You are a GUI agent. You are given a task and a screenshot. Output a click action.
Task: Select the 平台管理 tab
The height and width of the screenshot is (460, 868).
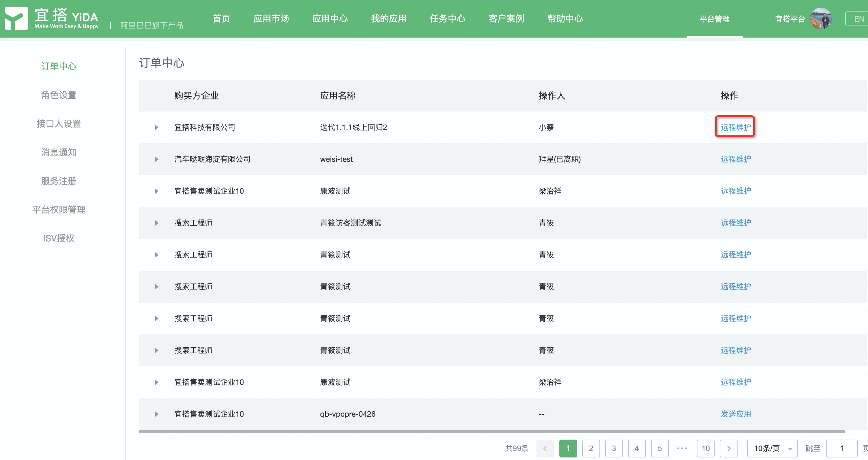714,19
